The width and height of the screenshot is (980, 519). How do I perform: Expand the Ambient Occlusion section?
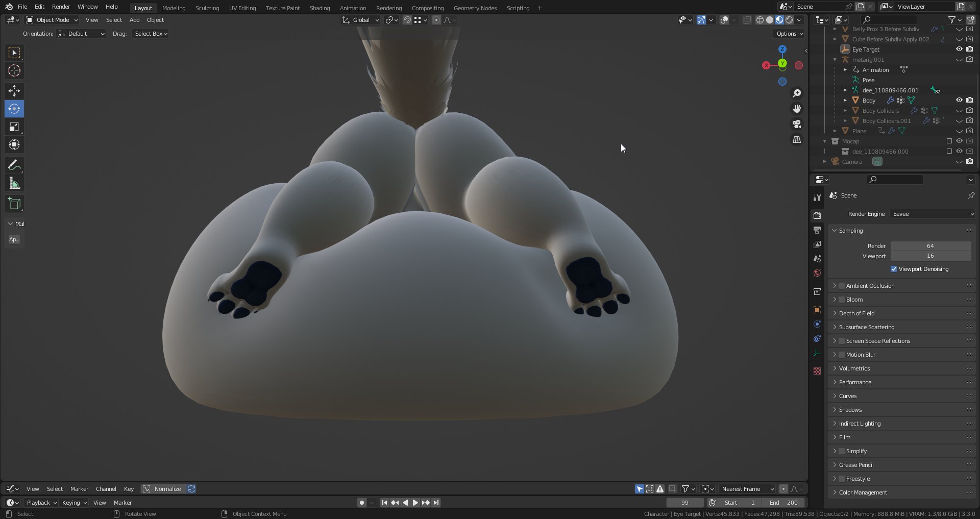[836, 286]
